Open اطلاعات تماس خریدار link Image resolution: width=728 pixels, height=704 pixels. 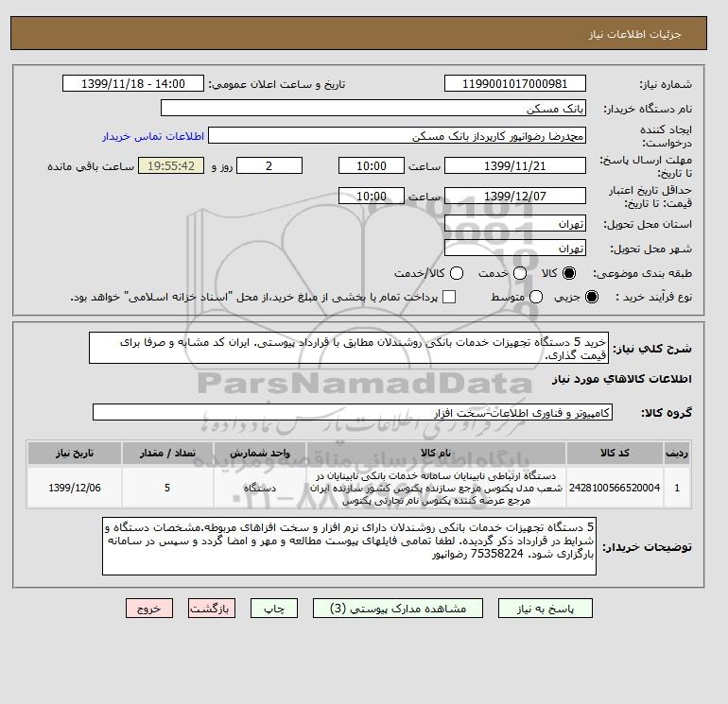point(153,136)
